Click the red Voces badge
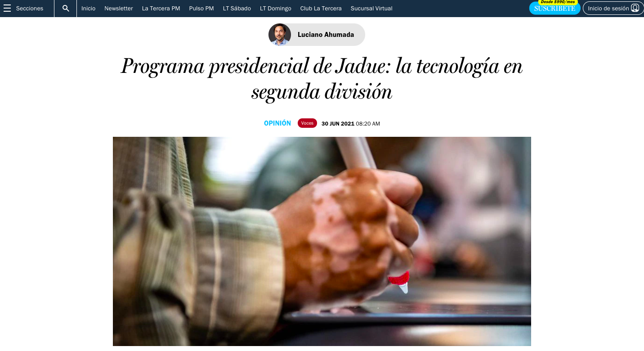The height and width of the screenshot is (351, 644). (x=307, y=123)
